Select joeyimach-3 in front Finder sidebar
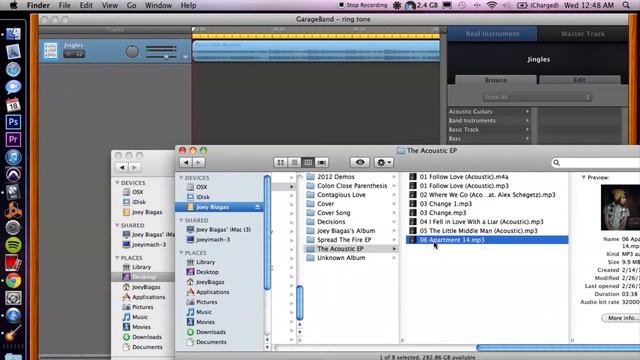The width and height of the screenshot is (640, 360). (213, 240)
